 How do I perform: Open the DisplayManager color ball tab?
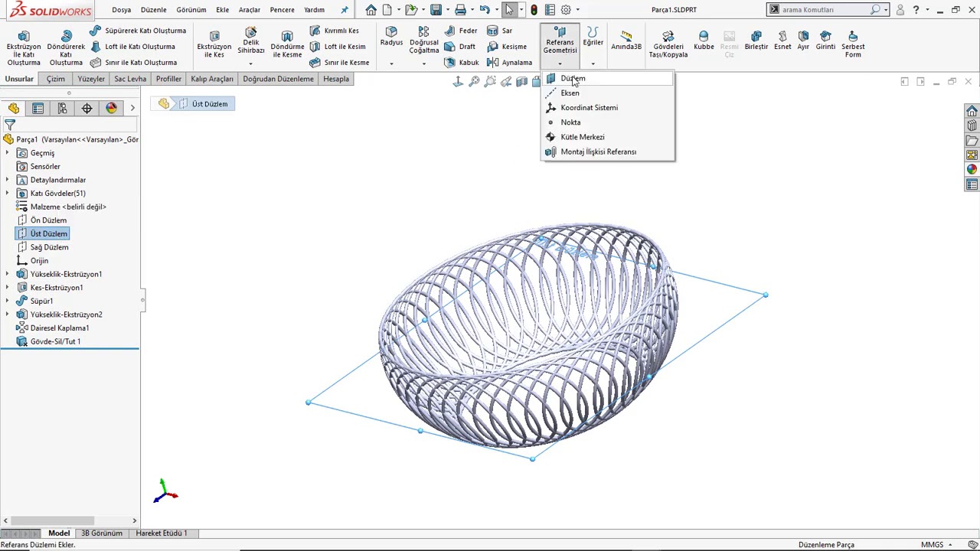coord(111,109)
